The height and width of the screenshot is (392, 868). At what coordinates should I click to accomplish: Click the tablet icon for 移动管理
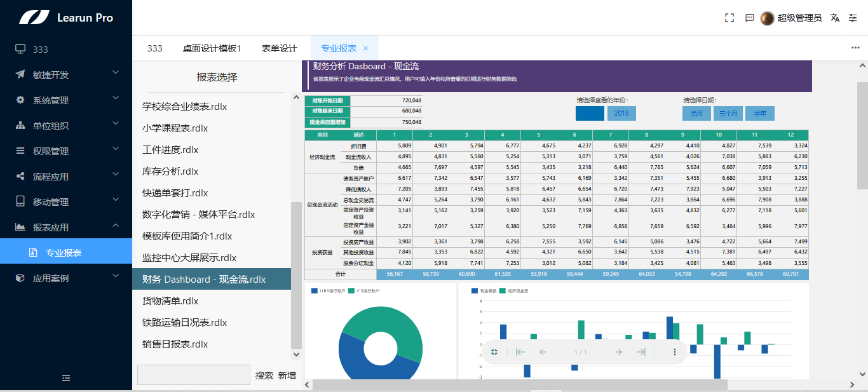coord(20,201)
